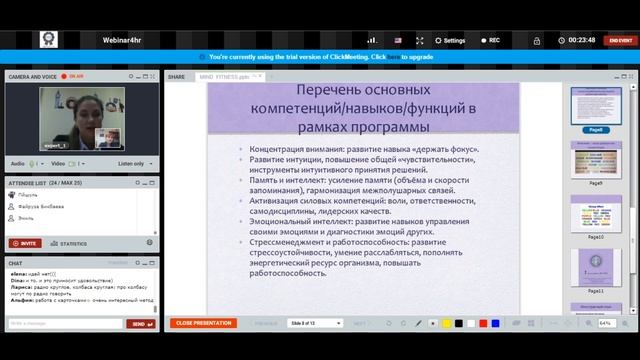Maximize the Chat panel
The width and height of the screenshot is (640, 360).
click(152, 263)
